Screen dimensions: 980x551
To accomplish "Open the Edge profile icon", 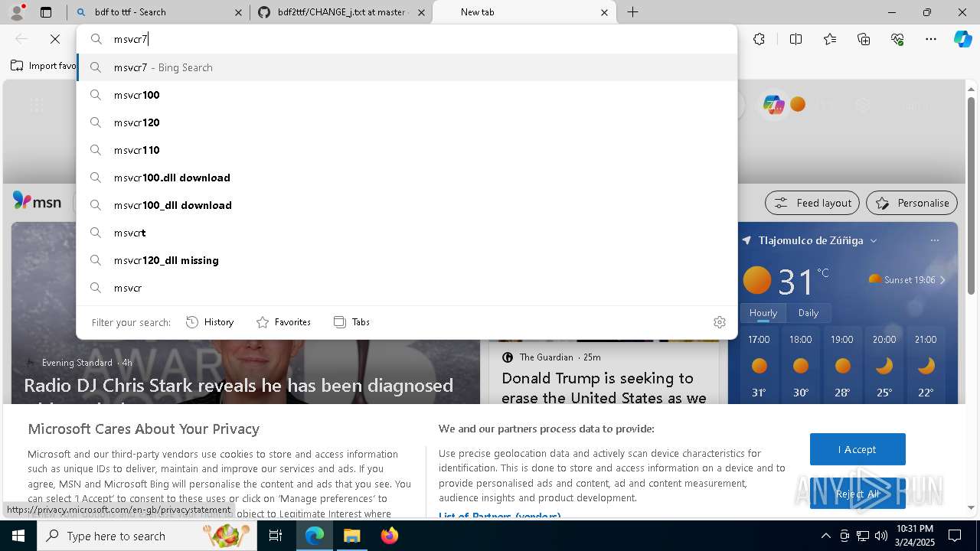I will pyautogui.click(x=17, y=12).
